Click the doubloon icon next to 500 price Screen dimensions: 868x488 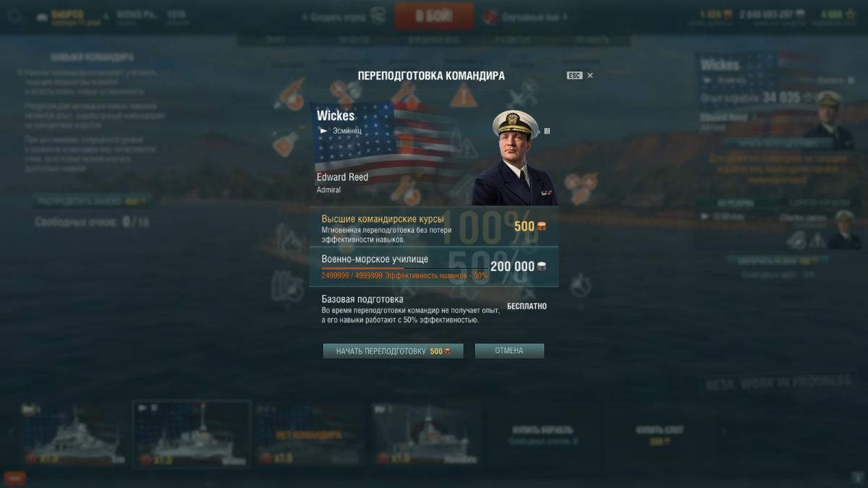pos(541,226)
